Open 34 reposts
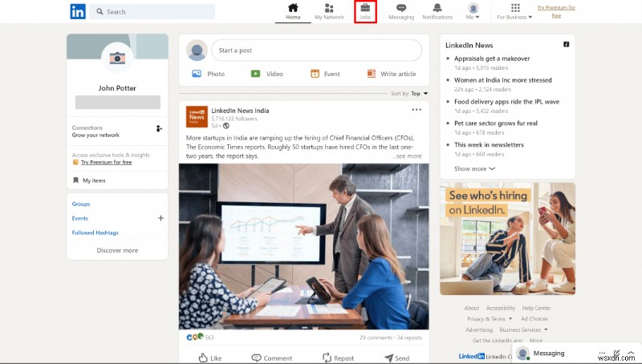 pyautogui.click(x=409, y=338)
